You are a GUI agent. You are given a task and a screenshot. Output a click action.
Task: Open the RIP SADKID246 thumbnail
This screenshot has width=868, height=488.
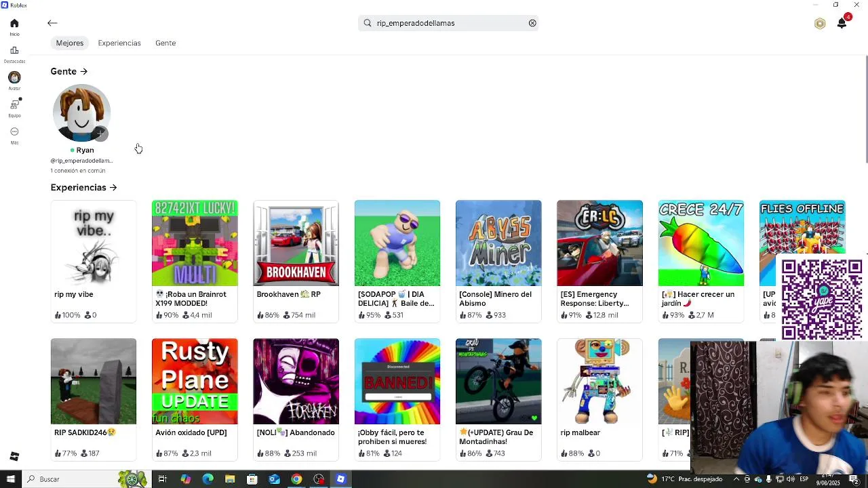coord(94,381)
